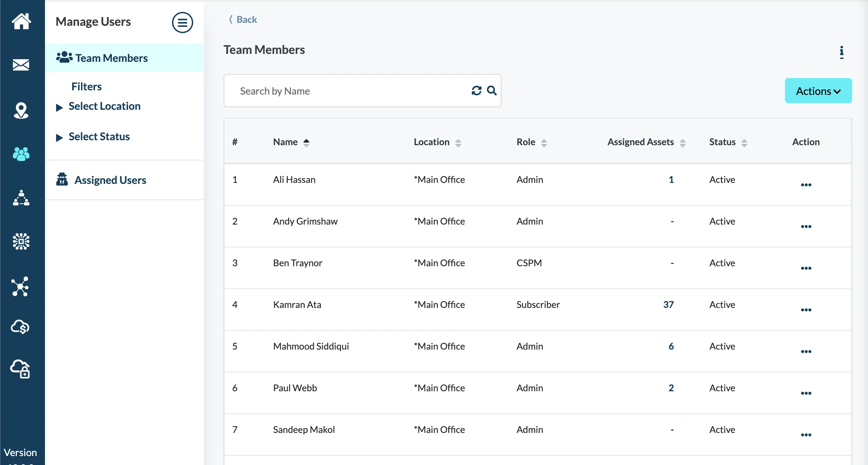Image resolution: width=868 pixels, height=465 pixels.
Task: Click the Network hub icon in sidebar
Action: [x=21, y=287]
